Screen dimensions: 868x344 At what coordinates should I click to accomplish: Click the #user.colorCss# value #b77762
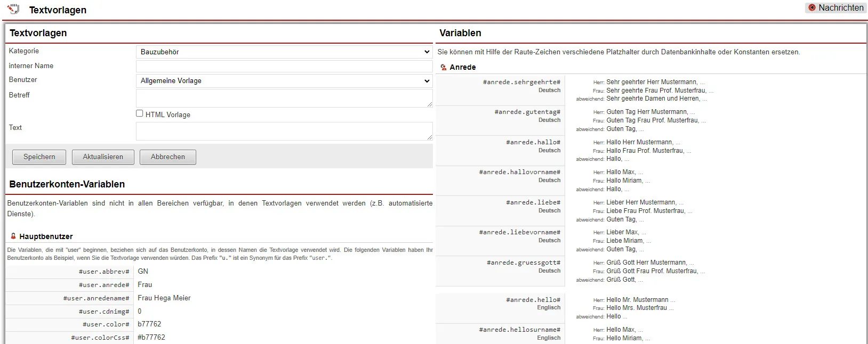(151, 337)
